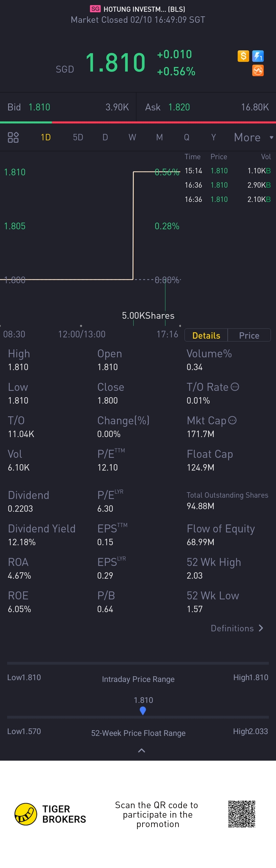
Task: Switch the panel to Price
Action: pyautogui.click(x=249, y=335)
